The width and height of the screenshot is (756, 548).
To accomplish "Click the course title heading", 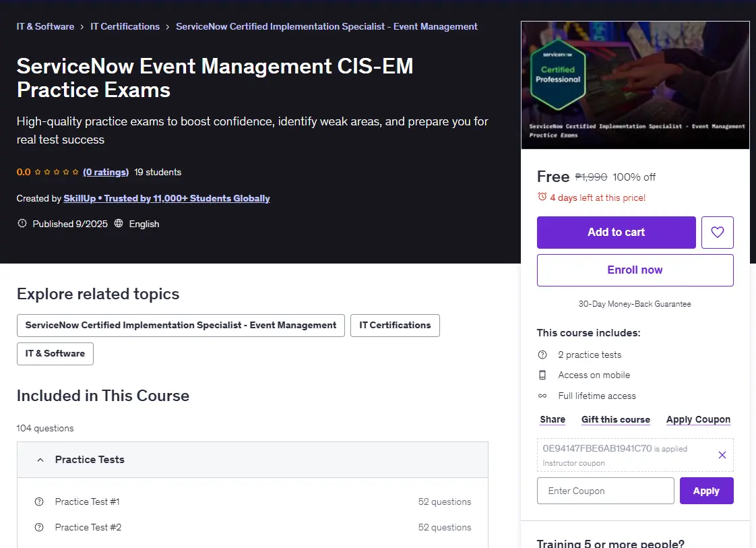I will pos(215,78).
